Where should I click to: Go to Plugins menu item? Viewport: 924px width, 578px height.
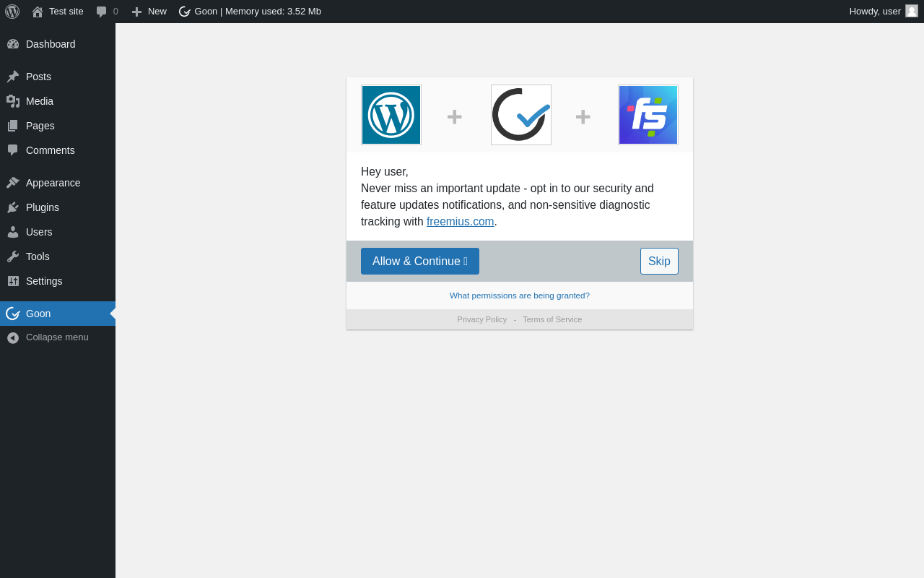58,207
